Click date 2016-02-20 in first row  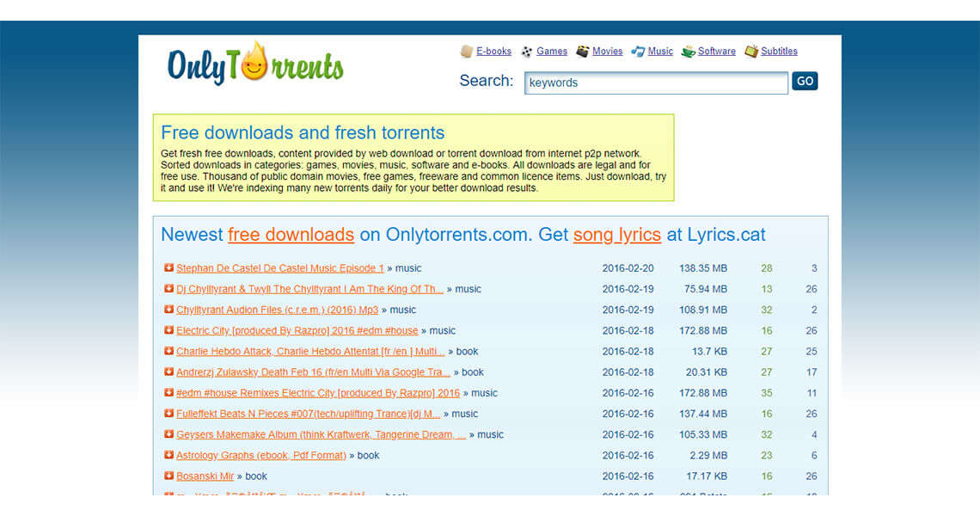(x=628, y=268)
